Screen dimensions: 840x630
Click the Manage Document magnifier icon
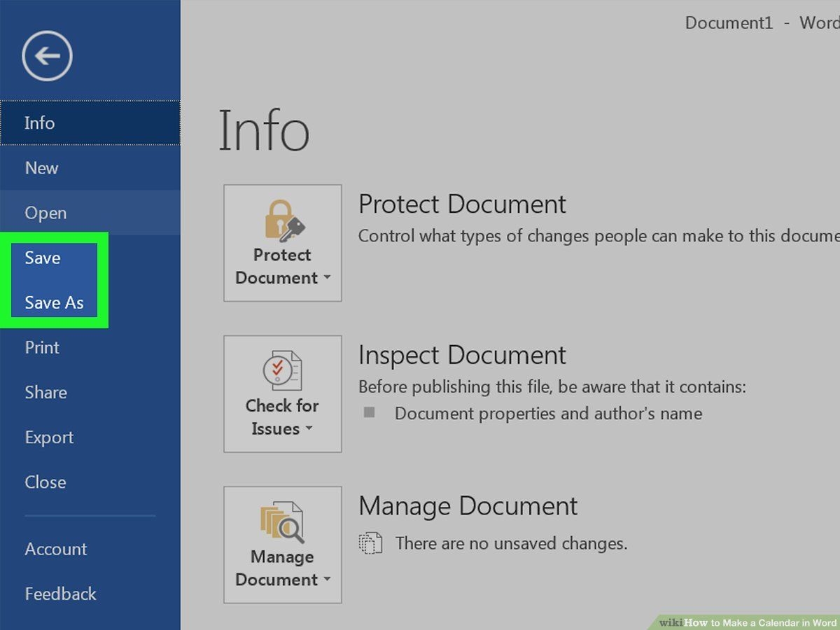point(282,523)
